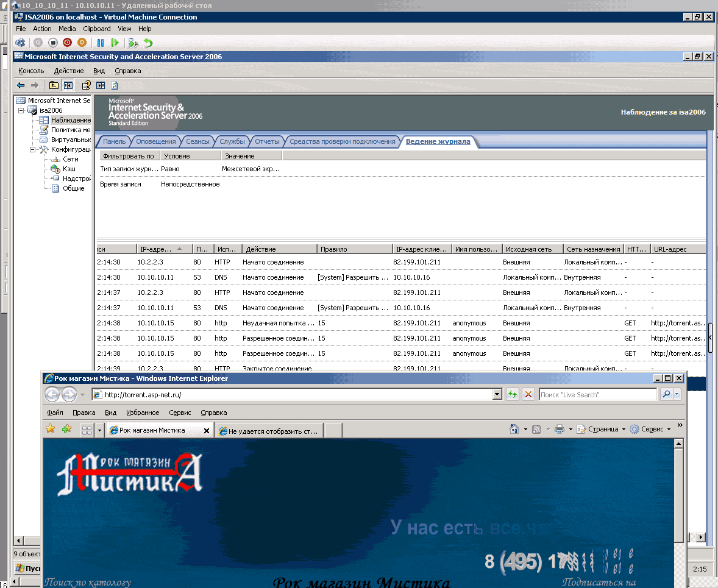This screenshot has height=588, width=718.
Task: Switch to the Отчеты tab
Action: click(267, 141)
